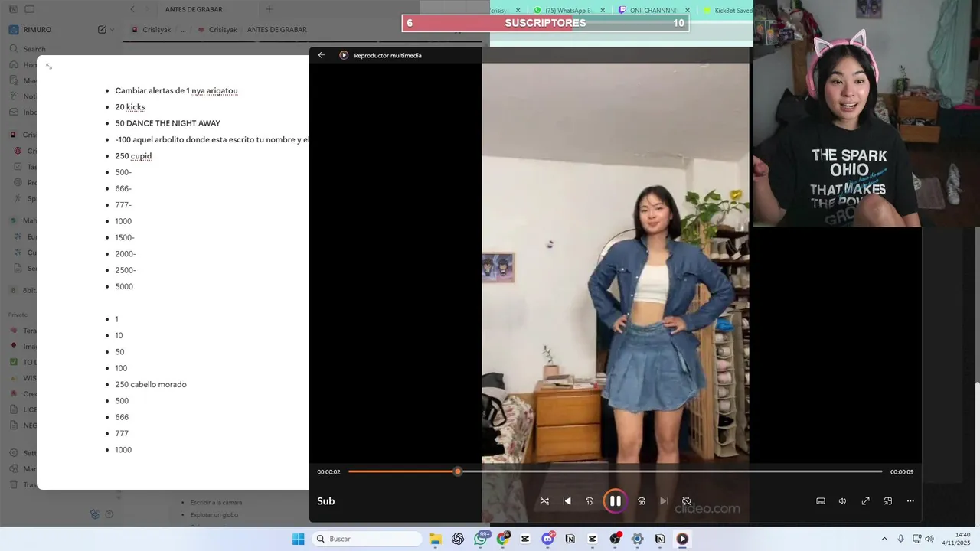Open new Notion tab with plus

[x=269, y=9]
